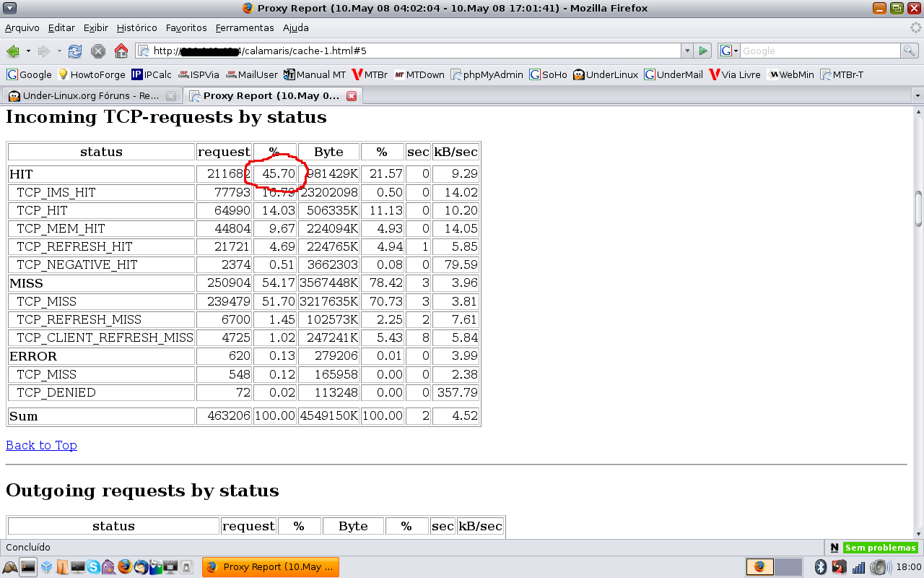Open the Histórico menu

click(x=136, y=27)
